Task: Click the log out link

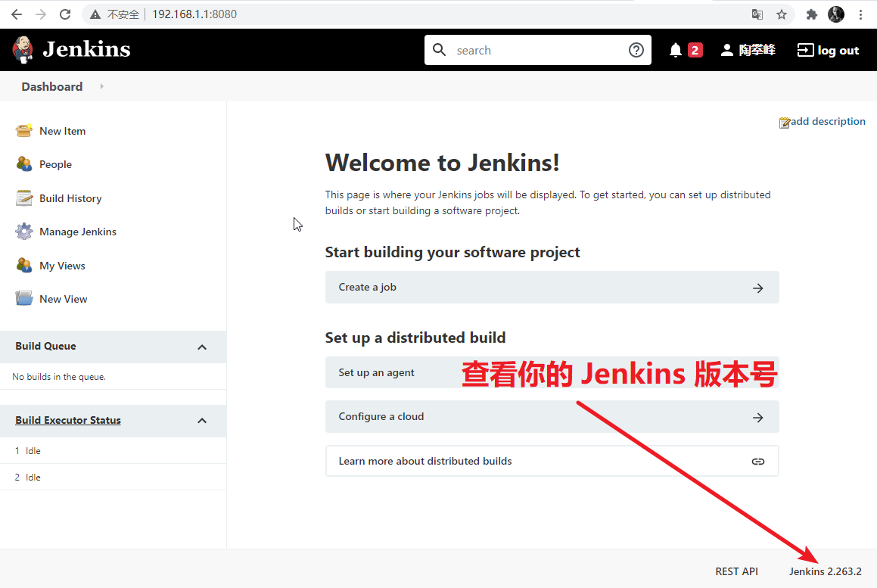Action: 828,51
